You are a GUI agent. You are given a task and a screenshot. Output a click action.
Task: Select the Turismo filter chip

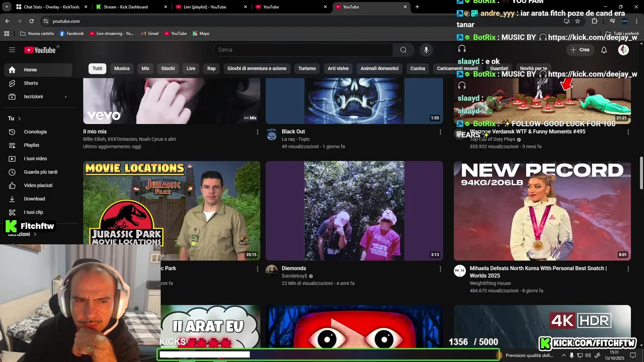point(307,68)
